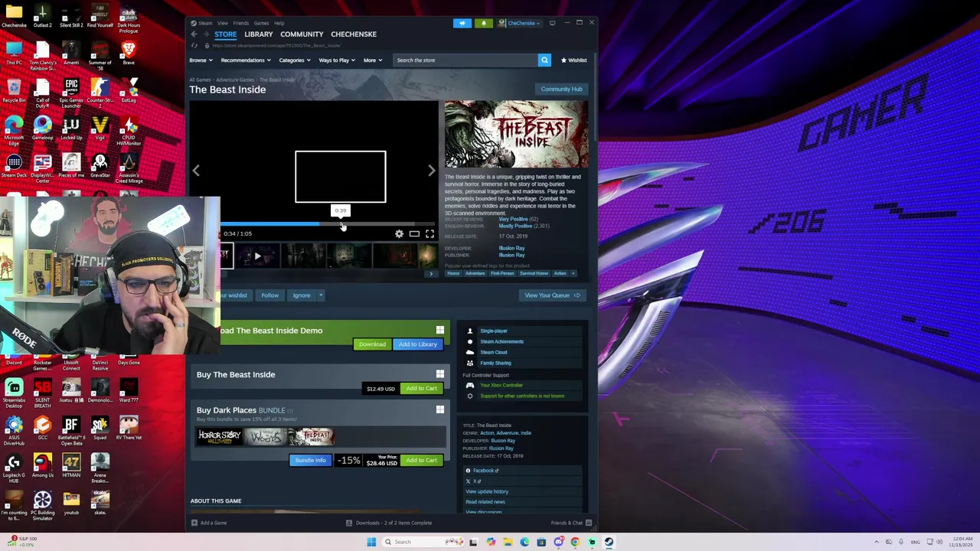Open Downloads status in Steam footer
980x551 pixels.
[389, 523]
